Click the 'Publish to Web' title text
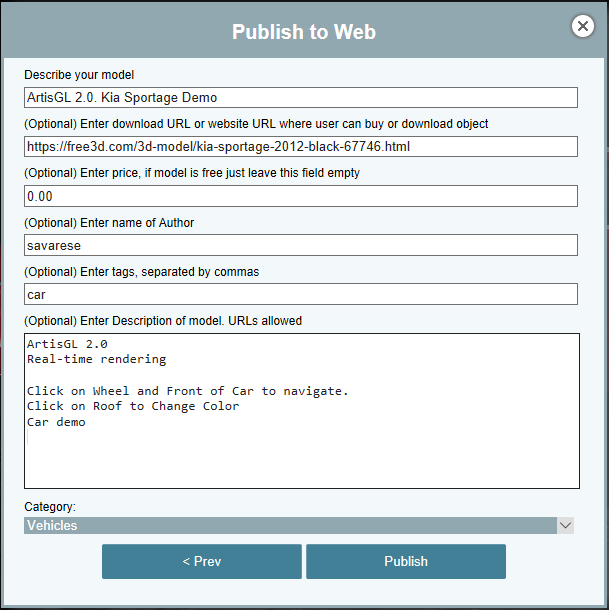 tap(304, 32)
